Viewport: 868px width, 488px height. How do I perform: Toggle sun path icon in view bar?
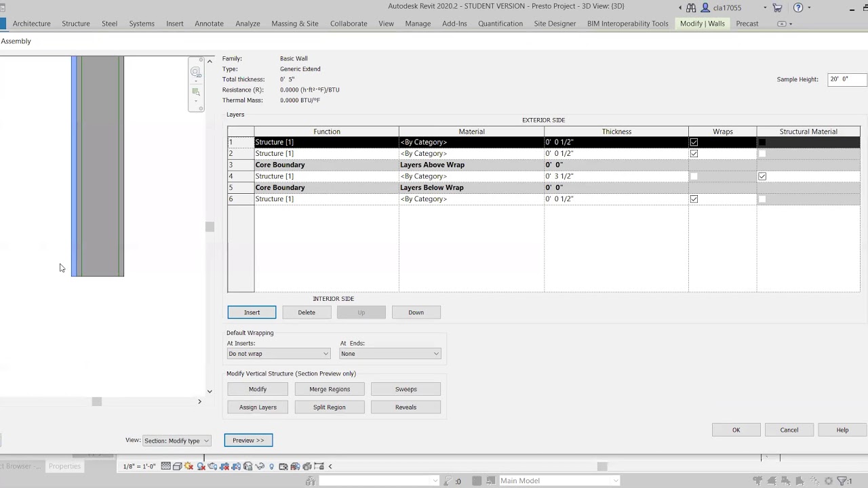(x=189, y=466)
